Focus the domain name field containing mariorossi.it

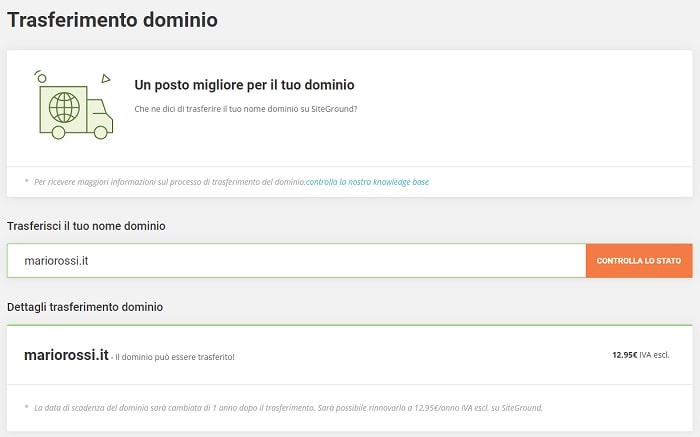[296, 261]
